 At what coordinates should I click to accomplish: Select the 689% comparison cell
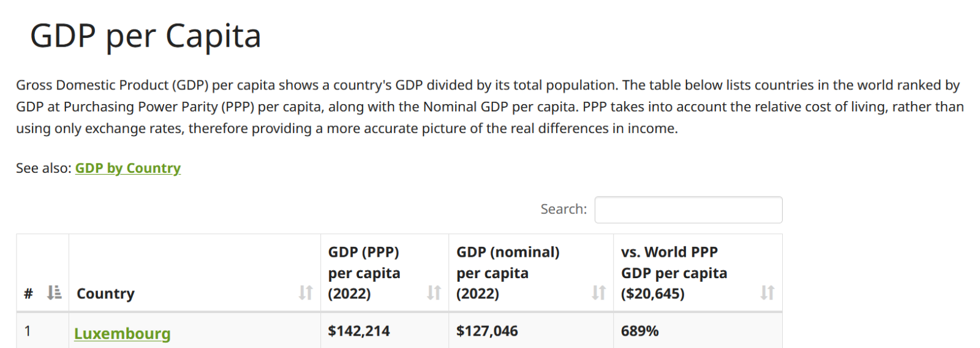pyautogui.click(x=698, y=331)
